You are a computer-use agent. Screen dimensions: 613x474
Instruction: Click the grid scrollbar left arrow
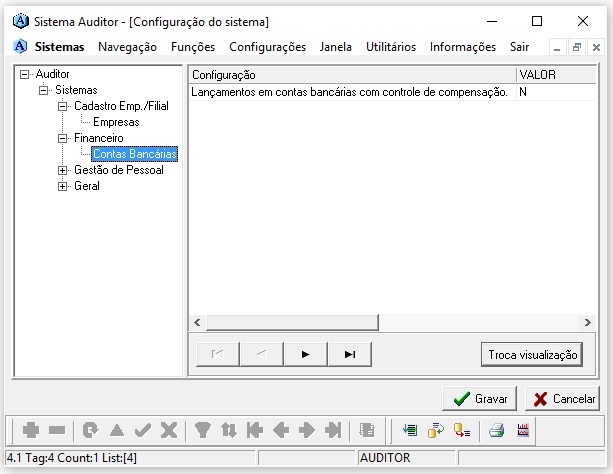(197, 322)
